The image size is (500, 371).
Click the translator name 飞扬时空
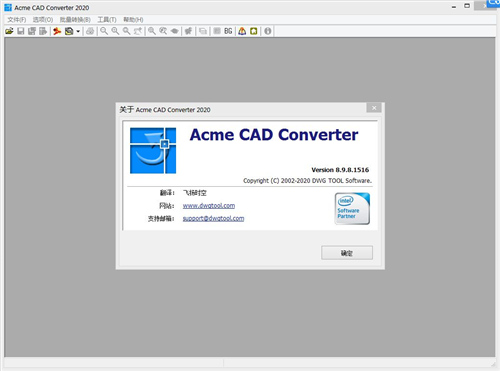195,193
